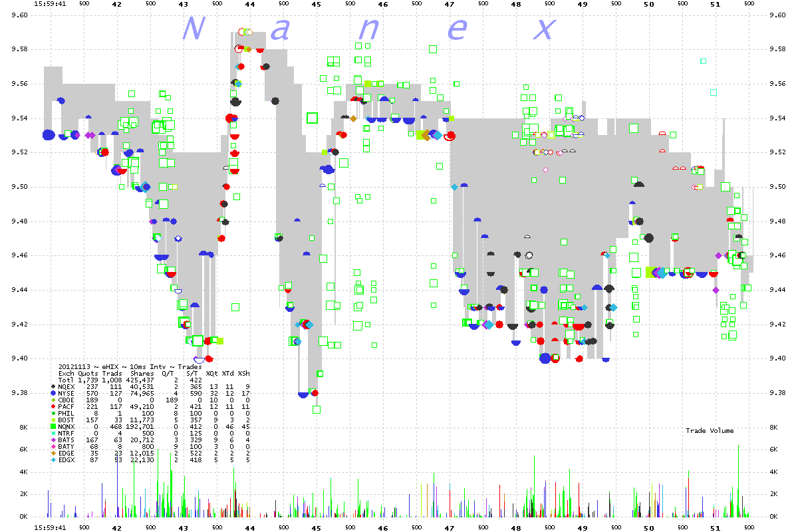Select the NQNX exchange label
The width and height of the screenshot is (798, 532).
pyautogui.click(x=66, y=426)
